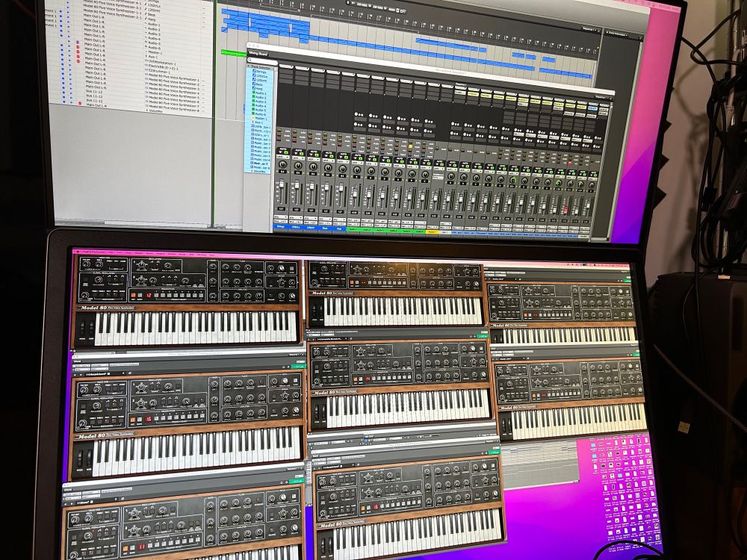Select the EZdrummer-1 track in the Tracks list
The height and width of the screenshot is (560, 747).
pos(159,72)
